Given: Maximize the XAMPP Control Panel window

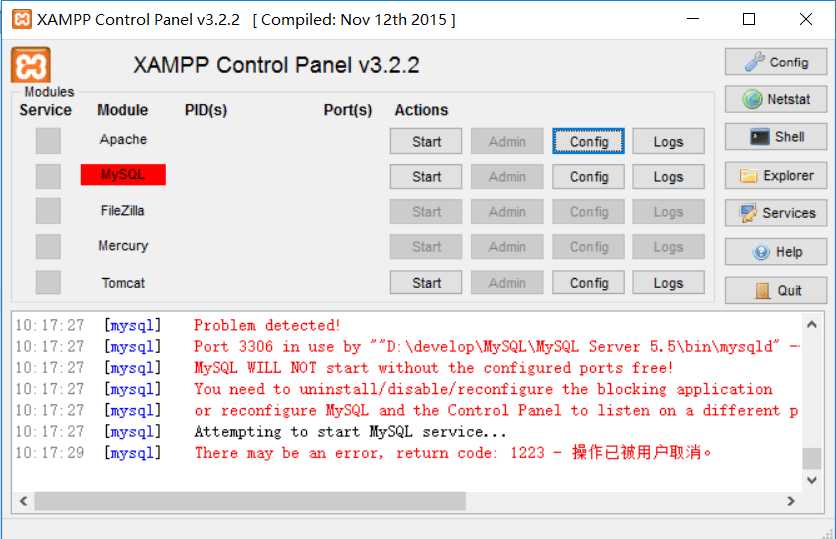Looking at the screenshot, I should point(749,19).
